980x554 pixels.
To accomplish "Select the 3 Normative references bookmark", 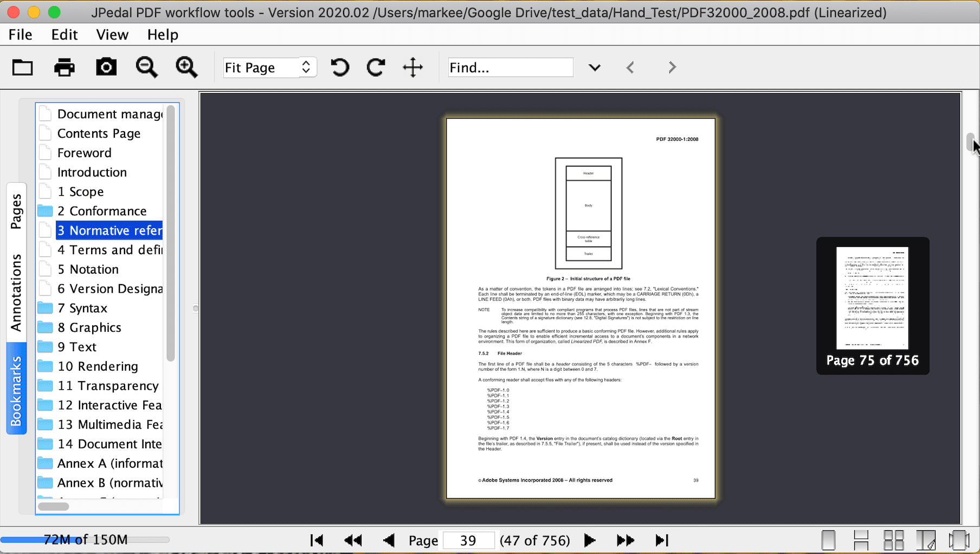I will tap(109, 230).
